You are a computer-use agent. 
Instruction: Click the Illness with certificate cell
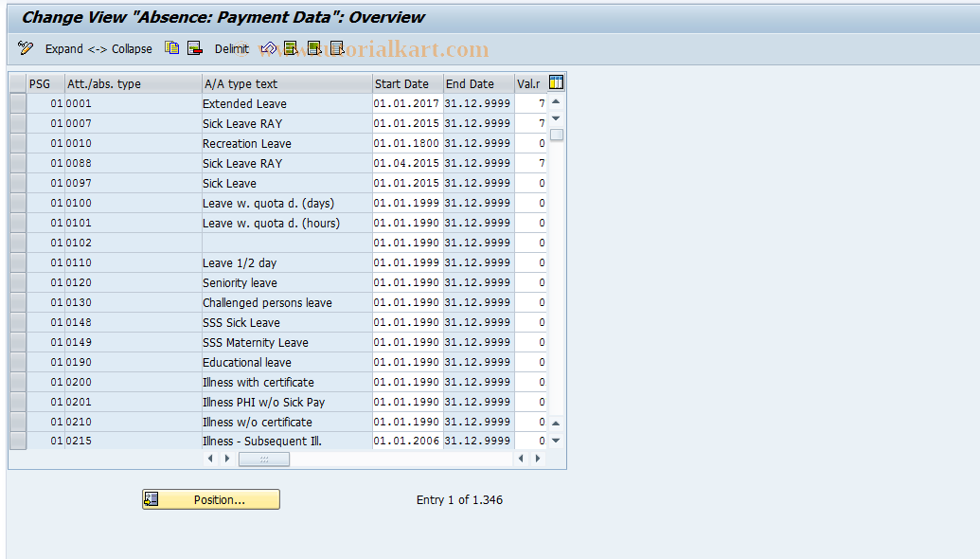coord(287,382)
